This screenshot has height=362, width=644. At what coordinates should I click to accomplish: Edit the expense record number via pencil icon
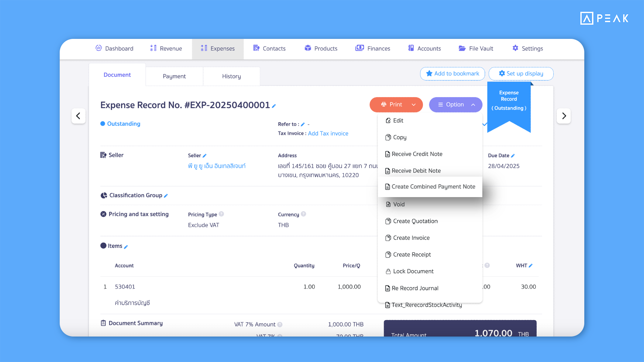[274, 106]
